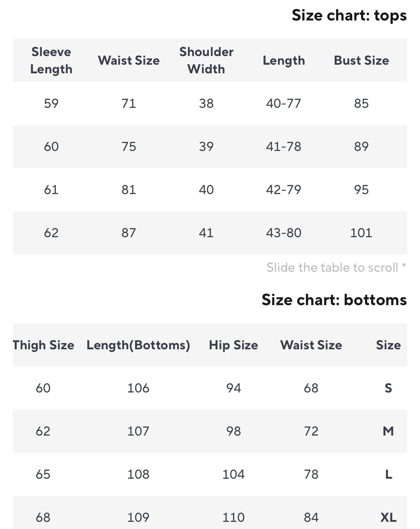
Task: Click thigh size value 65
Action: (x=43, y=474)
